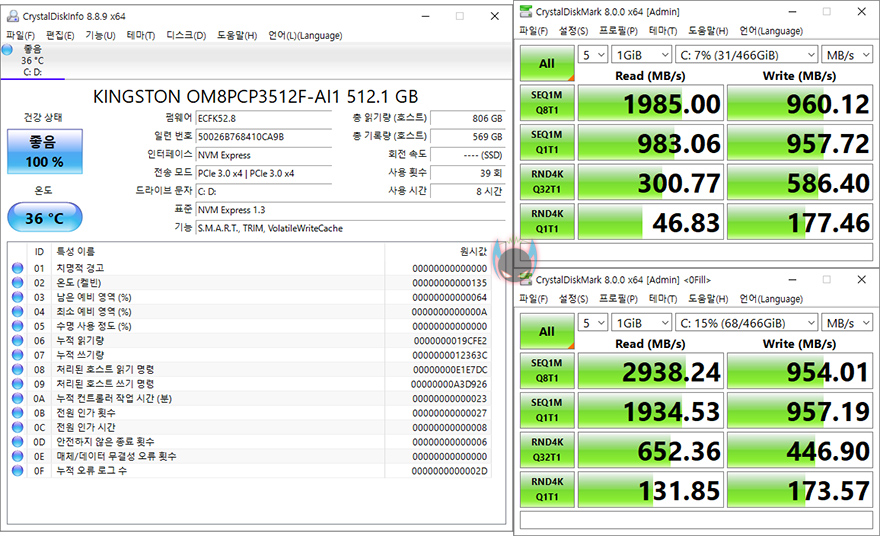Click the CrystalDiskMark 0Fill window title icon
Screen dimensions: 880x536
(526, 279)
